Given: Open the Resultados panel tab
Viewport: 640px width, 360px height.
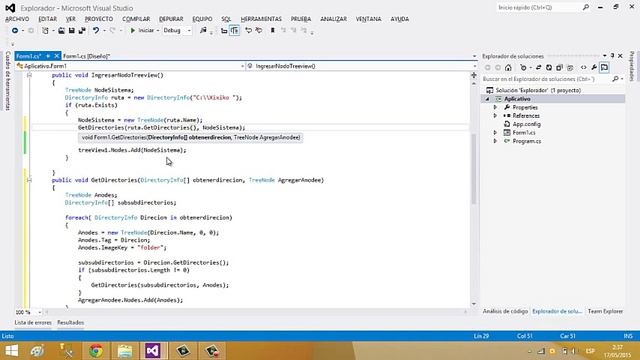Looking at the screenshot, I should pyautogui.click(x=70, y=323).
